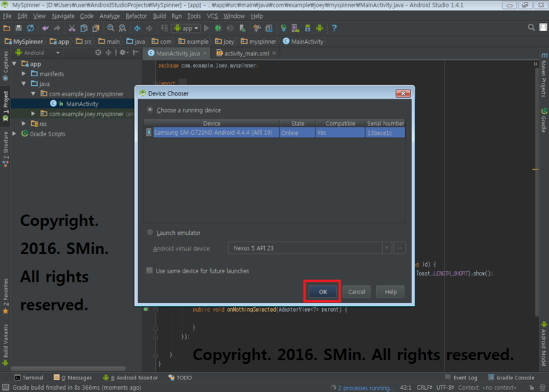Screen dimensions: 549x392
Task: Open the Gradle side tool window
Action: point(544,120)
